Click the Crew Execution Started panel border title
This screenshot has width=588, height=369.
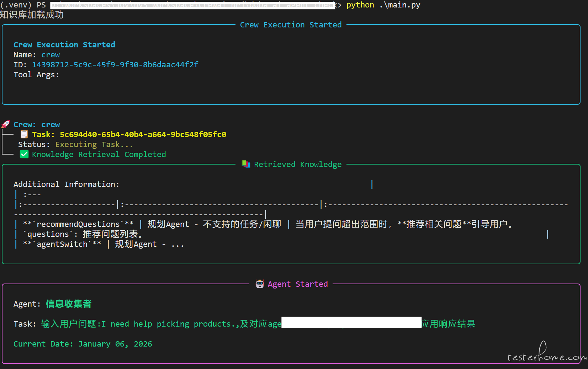coord(290,25)
